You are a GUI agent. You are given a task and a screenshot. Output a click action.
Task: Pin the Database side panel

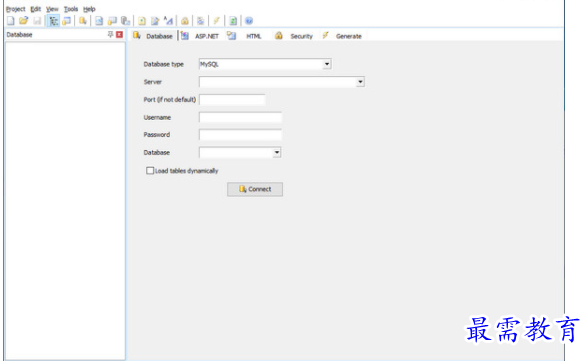click(x=110, y=34)
